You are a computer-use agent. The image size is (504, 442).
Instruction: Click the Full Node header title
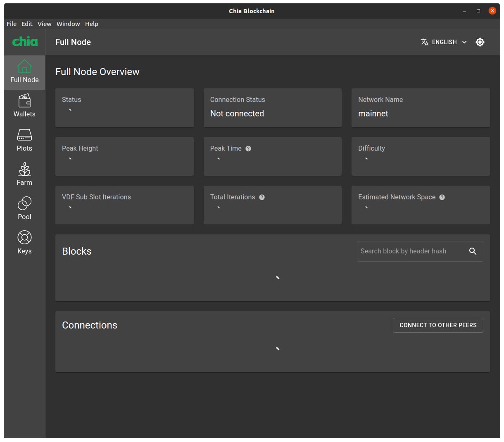pyautogui.click(x=73, y=42)
